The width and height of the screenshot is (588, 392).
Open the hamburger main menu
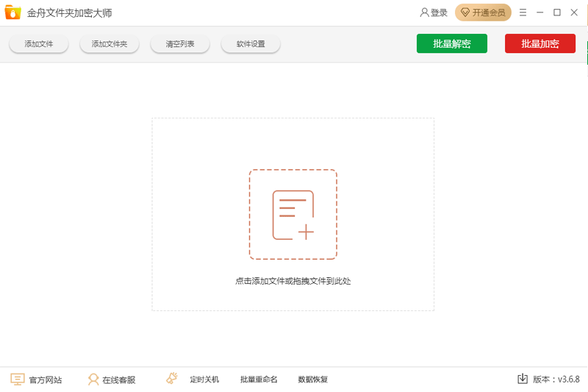(523, 13)
